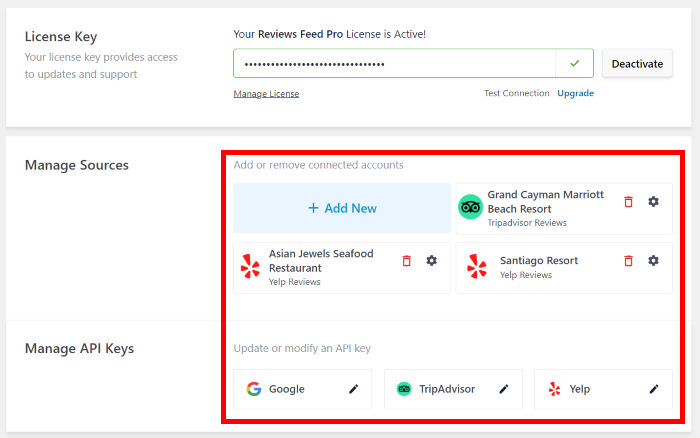Edit the Google API key
Image resolution: width=700 pixels, height=438 pixels.
tap(353, 389)
